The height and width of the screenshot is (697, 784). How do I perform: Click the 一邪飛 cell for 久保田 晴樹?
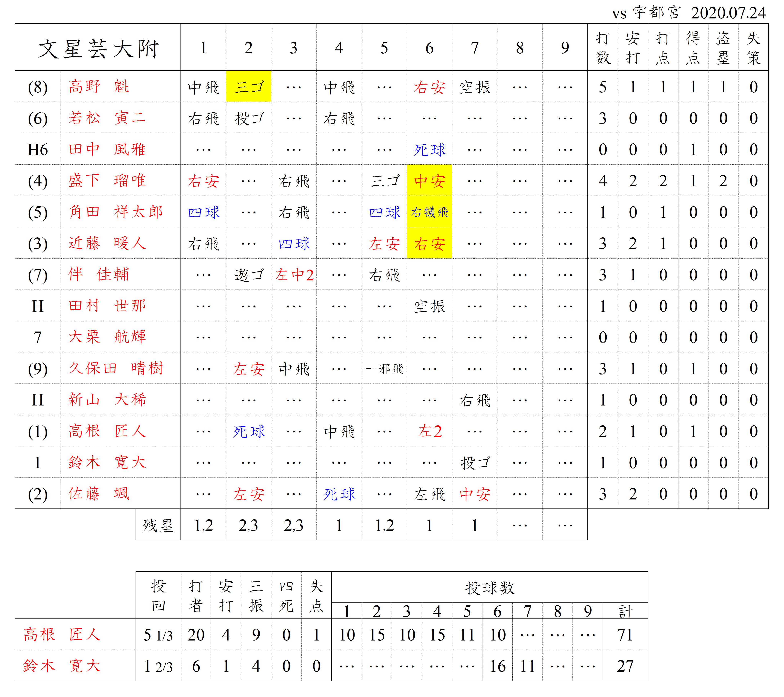tap(384, 369)
